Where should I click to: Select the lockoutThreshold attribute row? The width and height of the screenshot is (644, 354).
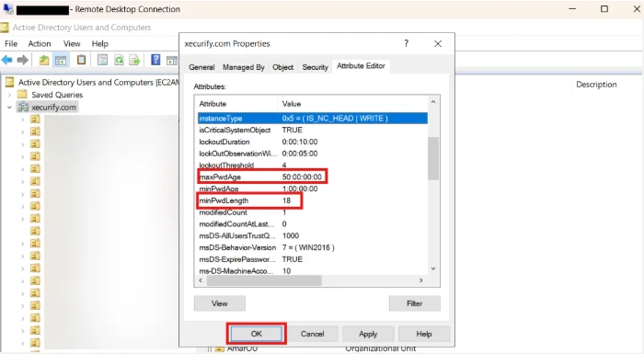(x=313, y=166)
